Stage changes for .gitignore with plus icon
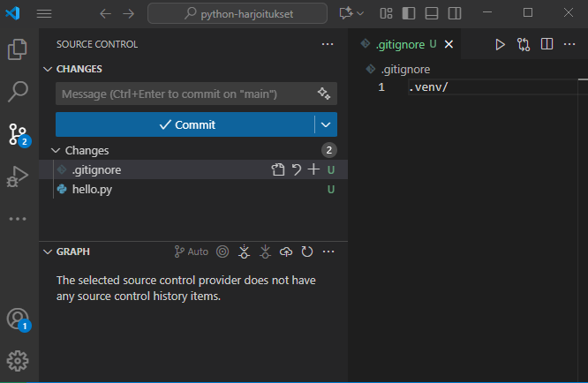Viewport: 588px width, 383px height. pyautogui.click(x=313, y=169)
